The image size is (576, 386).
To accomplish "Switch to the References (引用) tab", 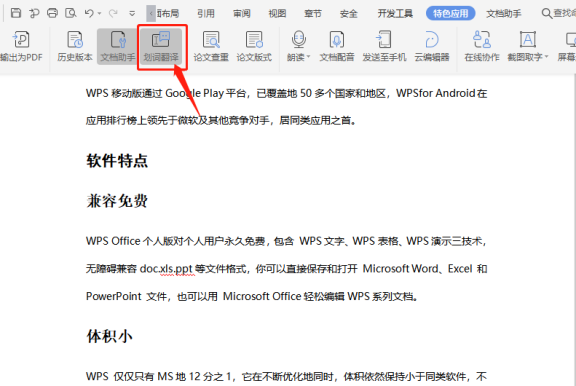I will coord(206,14).
